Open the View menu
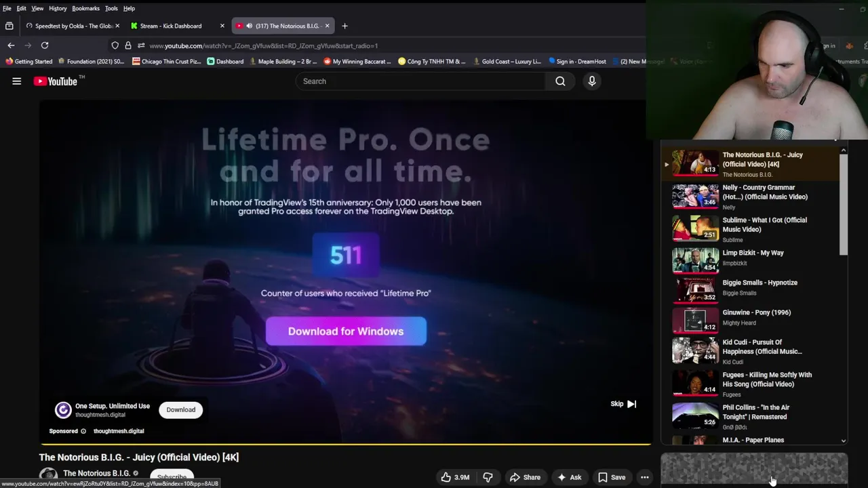 [x=37, y=8]
